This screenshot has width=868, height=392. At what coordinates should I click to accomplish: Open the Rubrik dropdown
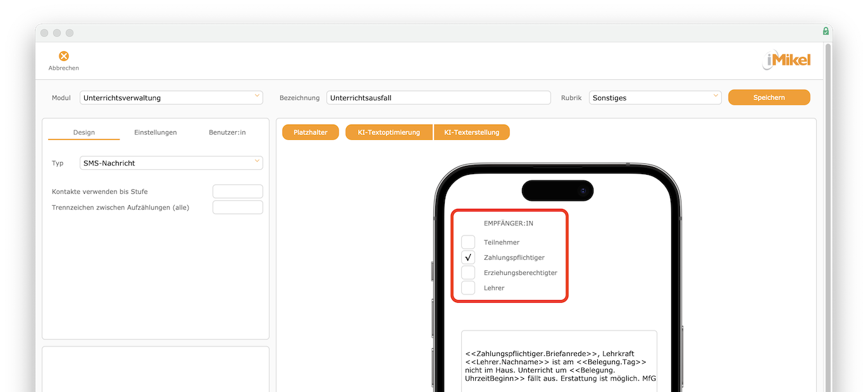[x=655, y=98]
